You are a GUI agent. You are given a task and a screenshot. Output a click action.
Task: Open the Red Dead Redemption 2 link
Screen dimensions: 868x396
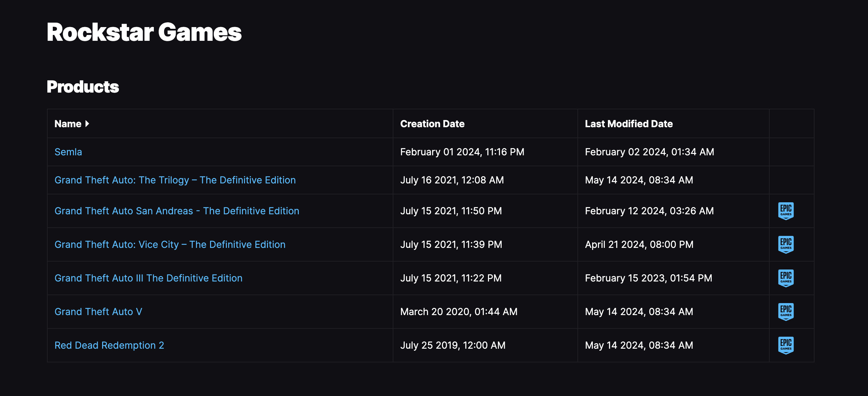point(109,345)
